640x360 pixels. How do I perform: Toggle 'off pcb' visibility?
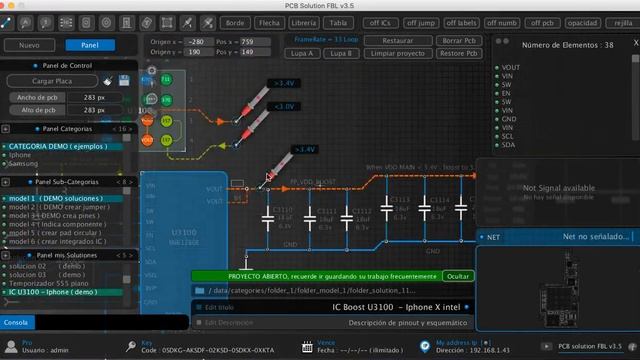point(542,23)
